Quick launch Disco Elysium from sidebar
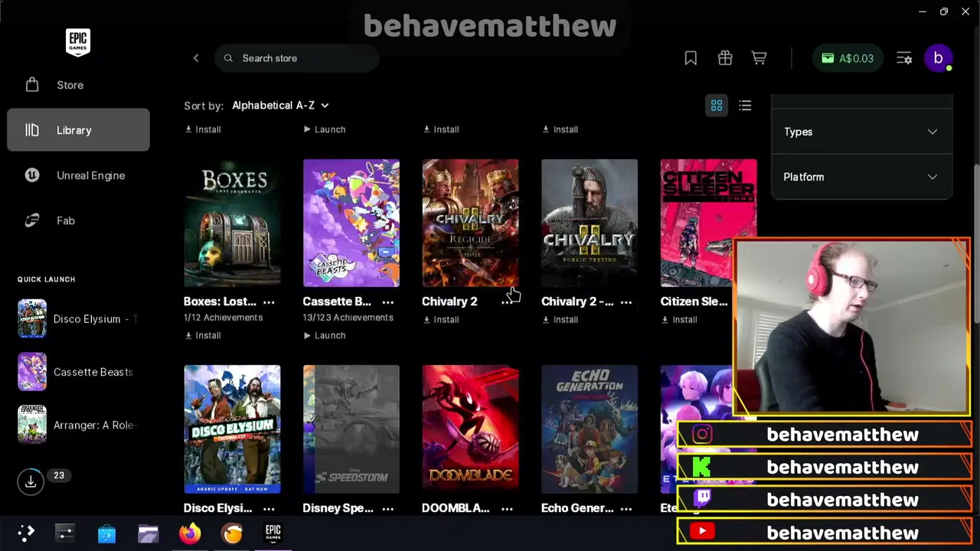980x551 pixels. point(77,319)
